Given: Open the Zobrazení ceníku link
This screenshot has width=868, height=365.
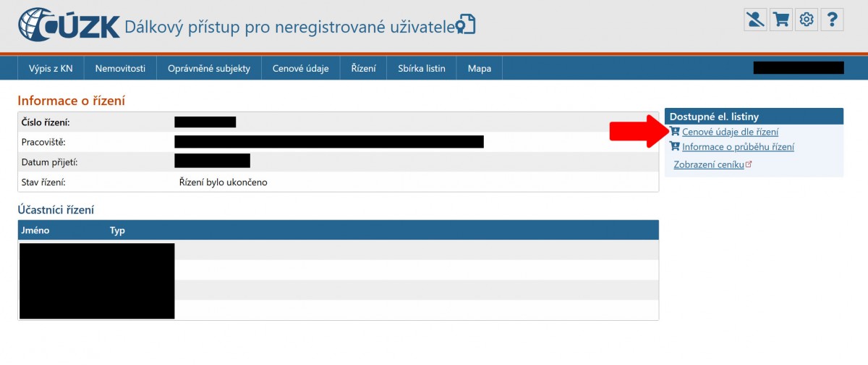Looking at the screenshot, I should click(x=708, y=164).
